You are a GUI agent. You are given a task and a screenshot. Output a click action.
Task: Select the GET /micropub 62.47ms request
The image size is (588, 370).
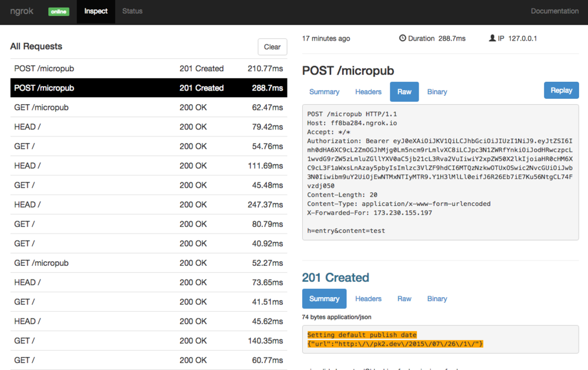pyautogui.click(x=149, y=108)
